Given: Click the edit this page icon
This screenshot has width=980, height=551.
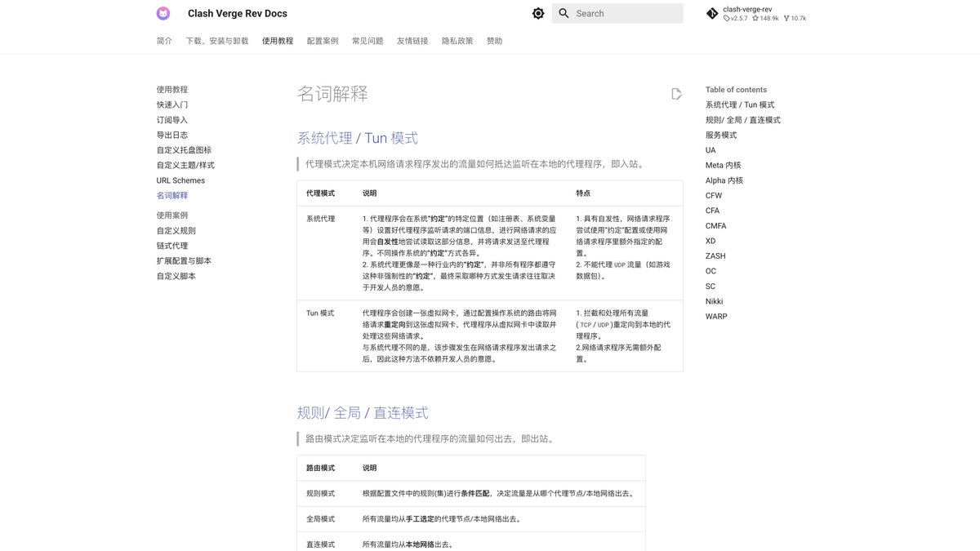Looking at the screenshot, I should click(676, 94).
